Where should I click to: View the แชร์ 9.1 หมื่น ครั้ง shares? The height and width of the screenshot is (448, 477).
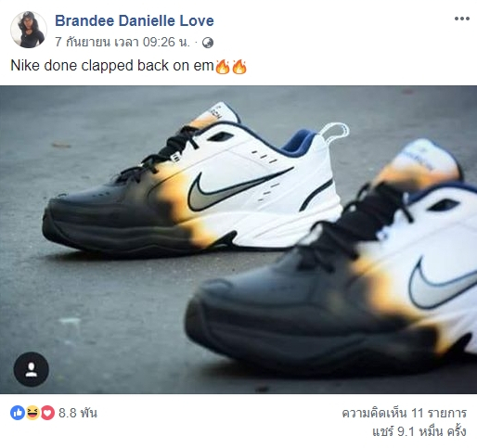pos(419,431)
